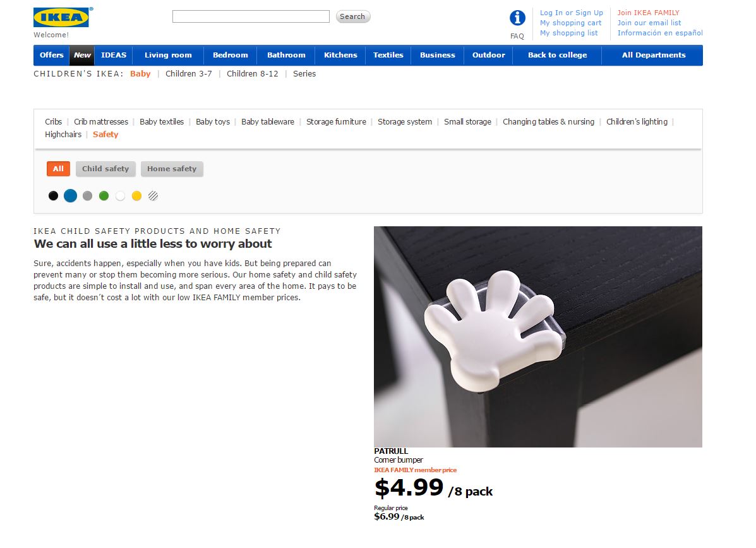Open the PATRULL corner bumper image
This screenshot has height=548, width=756.
pos(538,337)
